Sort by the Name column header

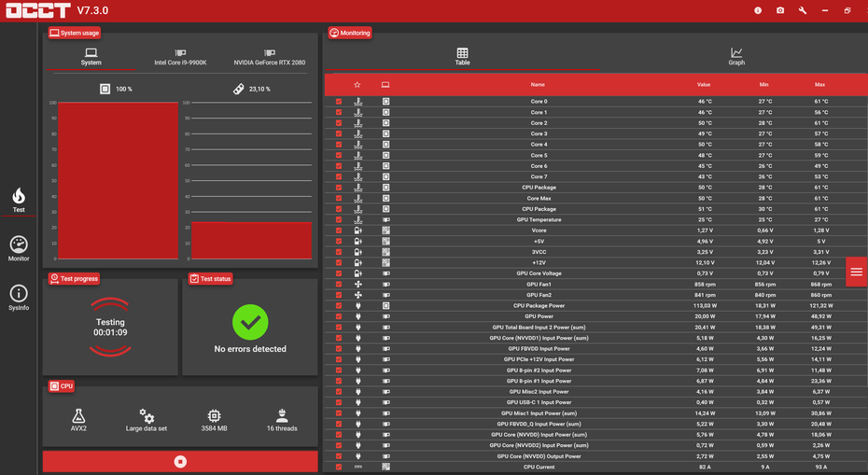(x=538, y=85)
